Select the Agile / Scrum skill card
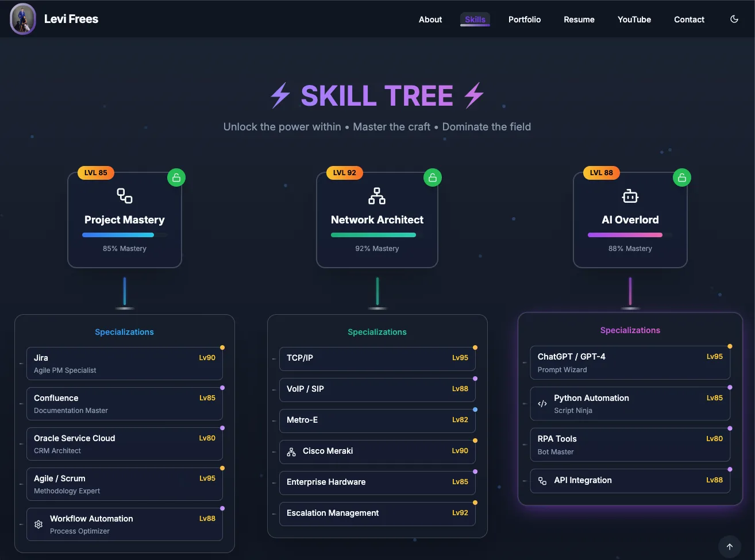 (125, 484)
